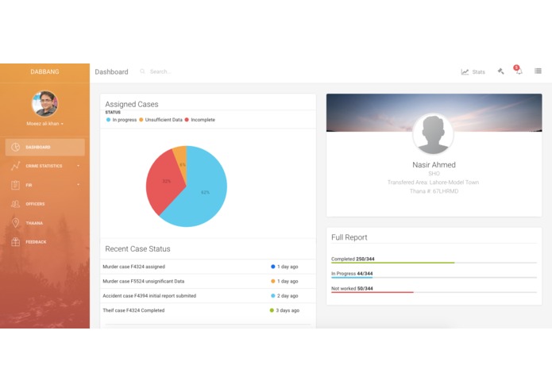Click the Feedback gift icon
The image size is (552, 392).
pyautogui.click(x=16, y=241)
